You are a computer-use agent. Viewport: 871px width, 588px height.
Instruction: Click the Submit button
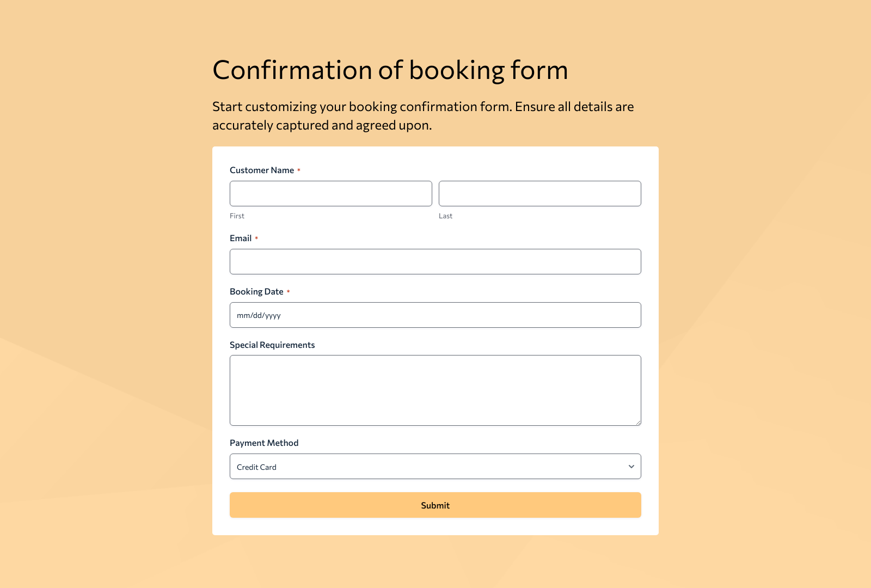click(435, 505)
